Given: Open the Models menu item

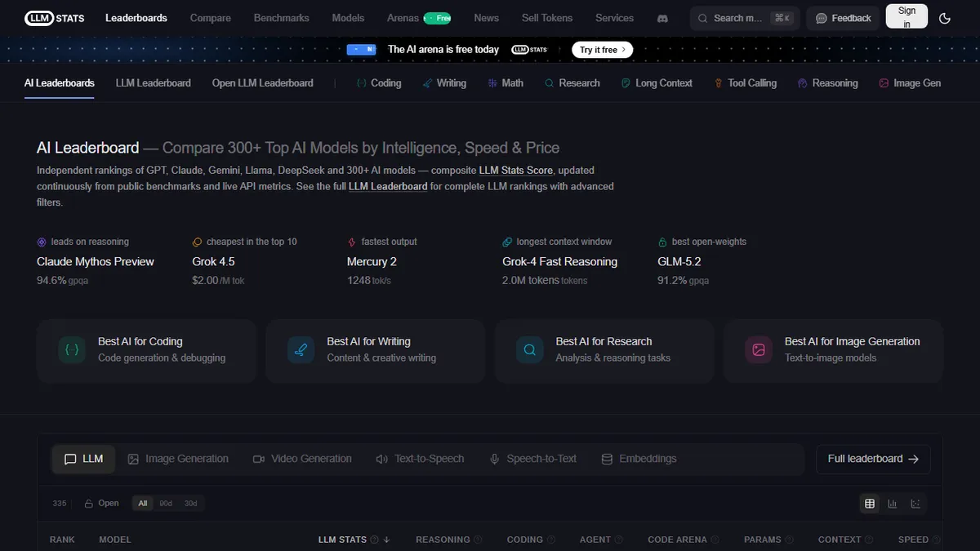Looking at the screenshot, I should (x=349, y=18).
